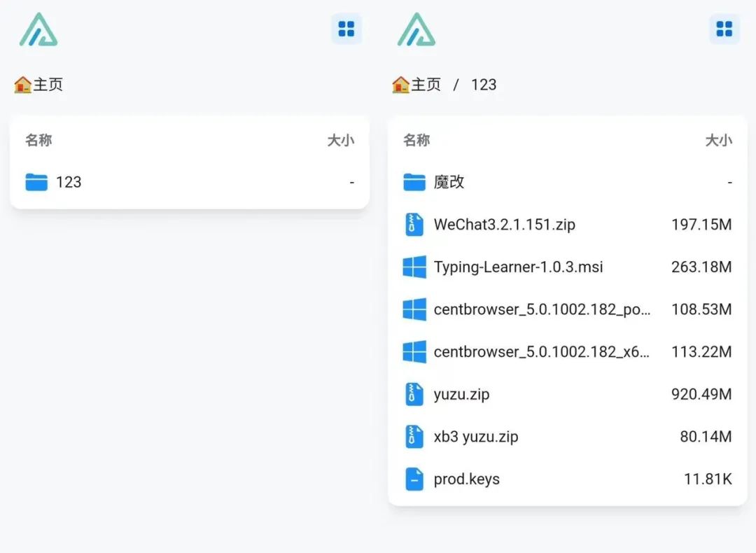Toggle grid view in the 123 directory panel
Viewport: 756px width, 553px height.
(x=724, y=29)
